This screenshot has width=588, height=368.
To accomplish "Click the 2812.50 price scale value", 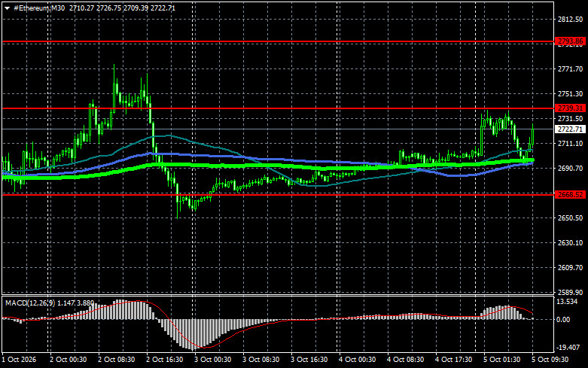I will pyautogui.click(x=571, y=20).
